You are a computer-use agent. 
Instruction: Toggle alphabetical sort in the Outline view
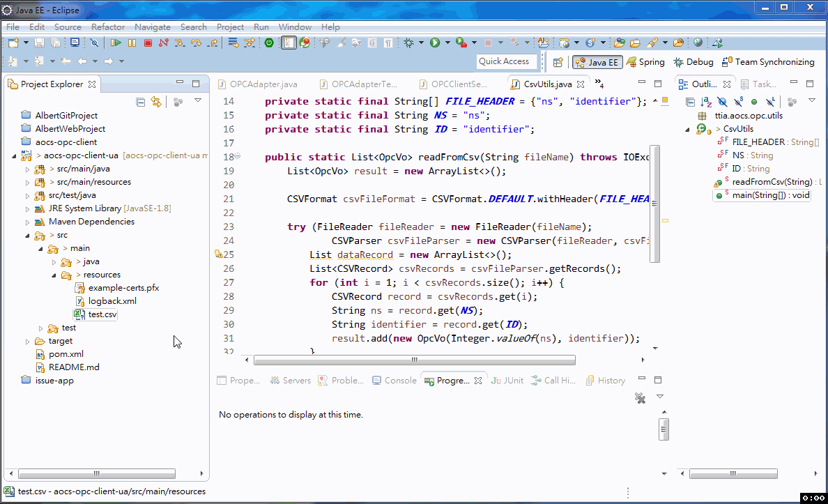pos(704,102)
